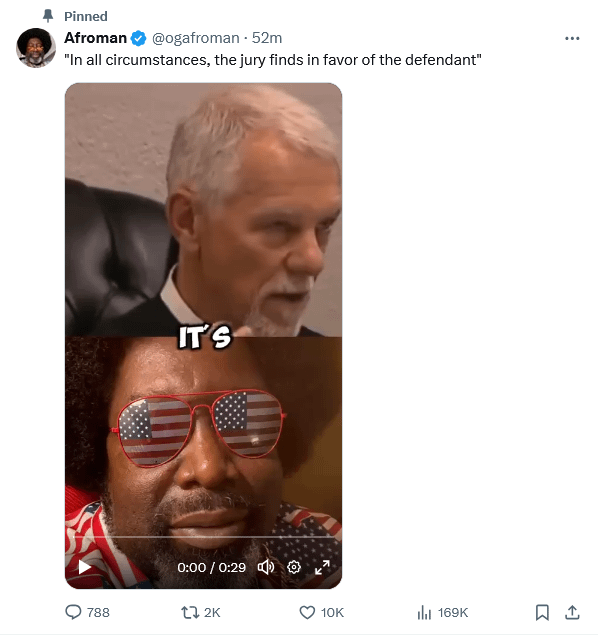
Task: Bookmark this post
Action: [x=542, y=612]
